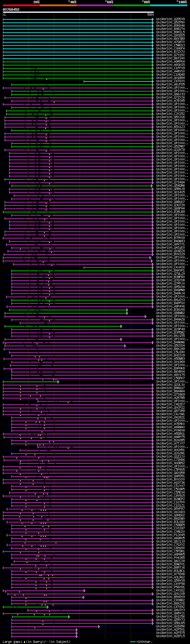Viewport: 190px width, 644px height.
Task: Open hit UniRef100_B9RZT4
Action: click(x=170, y=29)
